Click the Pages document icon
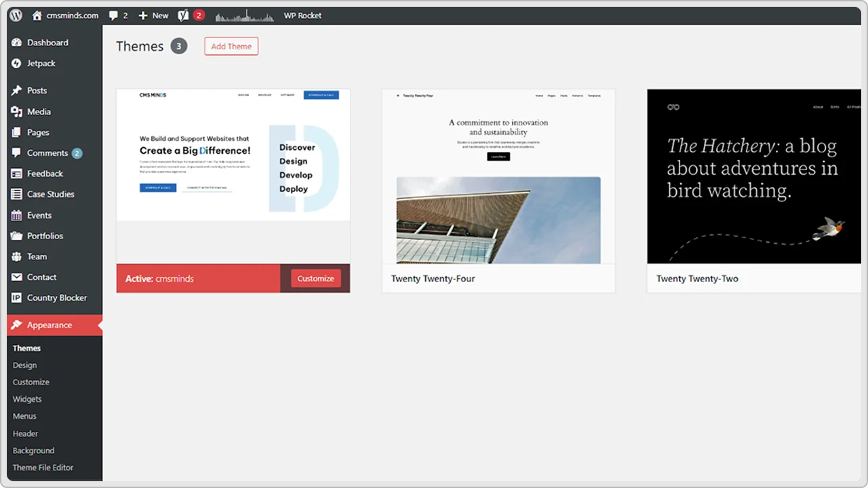The width and height of the screenshot is (868, 488). tap(17, 132)
